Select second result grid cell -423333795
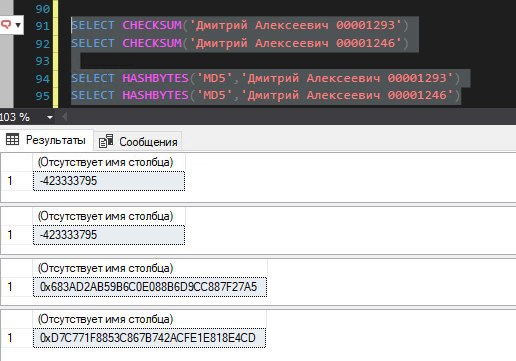This screenshot has height=361, width=516. pyautogui.click(x=109, y=235)
